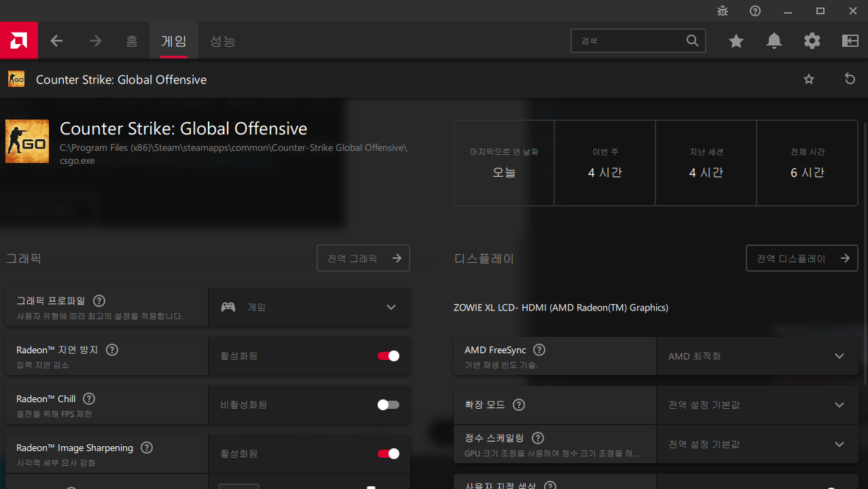Disable Radeon 지연 방지 toggle
The width and height of the screenshot is (868, 489).
click(388, 356)
